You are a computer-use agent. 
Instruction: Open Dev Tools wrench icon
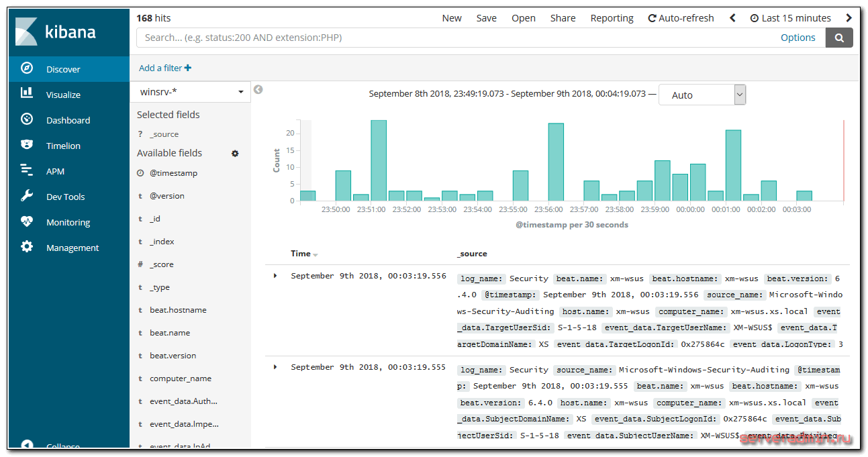point(27,196)
